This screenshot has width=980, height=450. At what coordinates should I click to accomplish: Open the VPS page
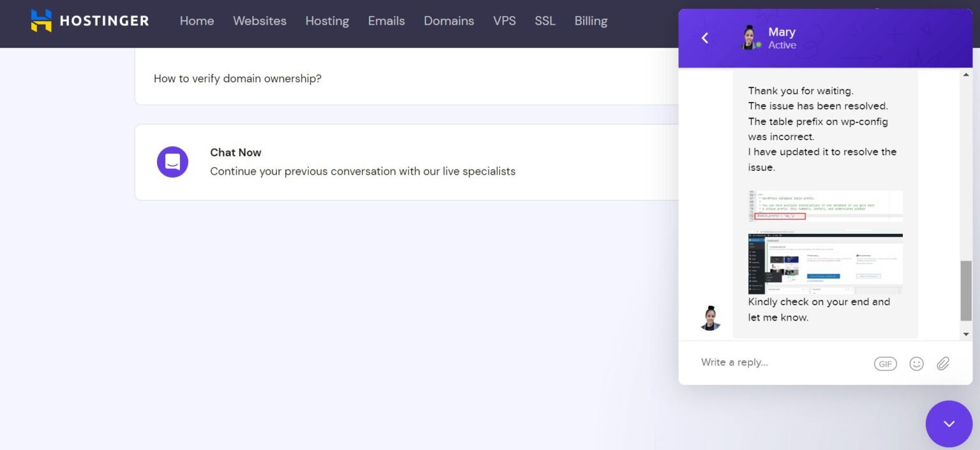click(504, 20)
